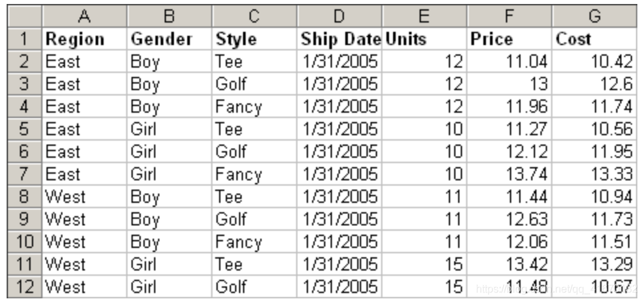Click Golf style cell in row 12

(254, 286)
